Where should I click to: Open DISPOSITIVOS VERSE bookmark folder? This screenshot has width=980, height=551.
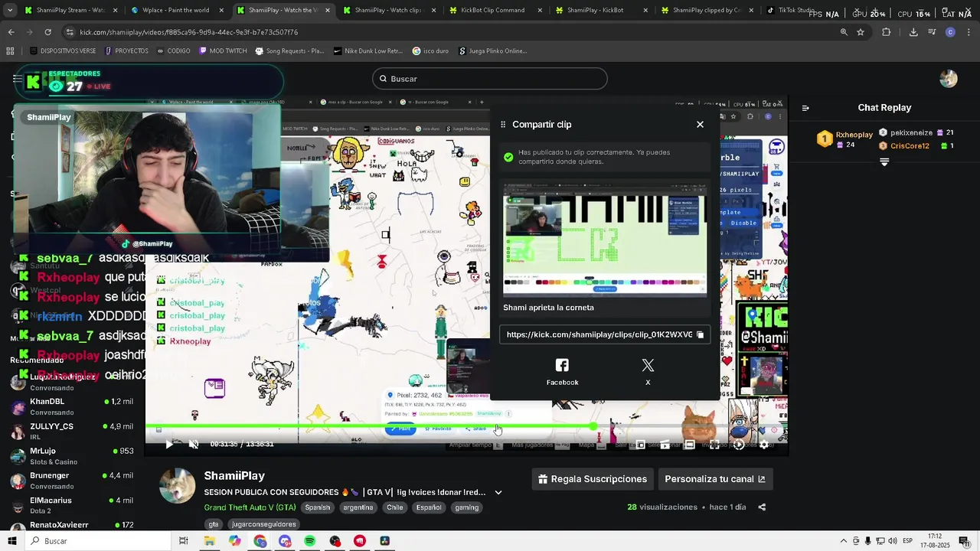pyautogui.click(x=64, y=51)
